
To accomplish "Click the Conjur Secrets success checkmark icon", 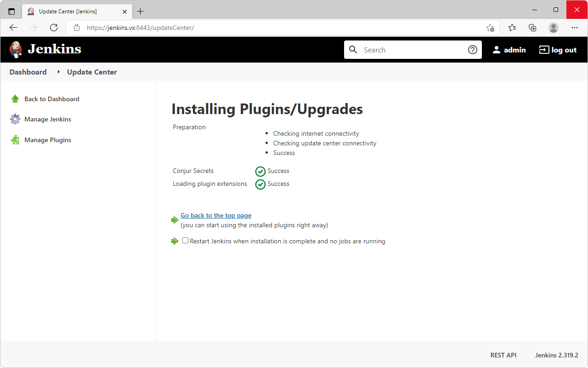I will point(260,172).
